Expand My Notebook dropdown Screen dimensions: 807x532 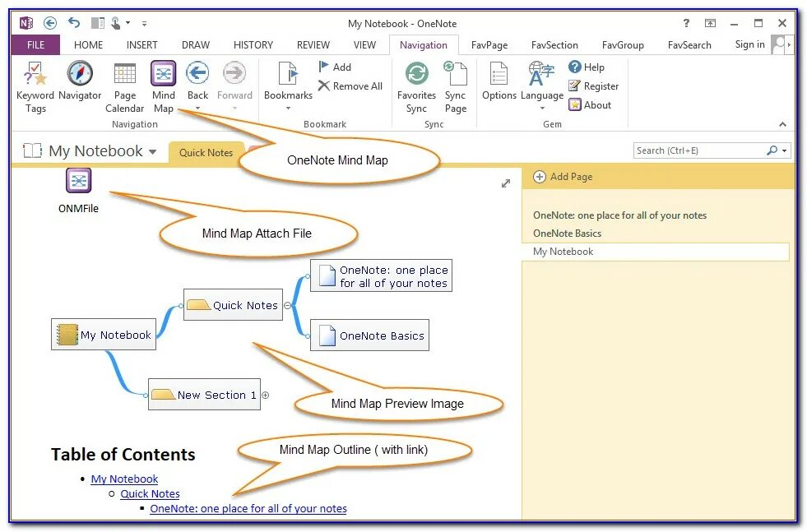[153, 151]
